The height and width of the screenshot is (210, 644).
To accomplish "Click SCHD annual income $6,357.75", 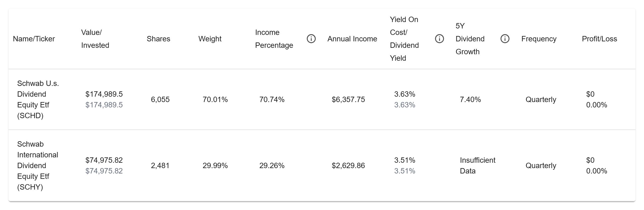I will click(348, 100).
